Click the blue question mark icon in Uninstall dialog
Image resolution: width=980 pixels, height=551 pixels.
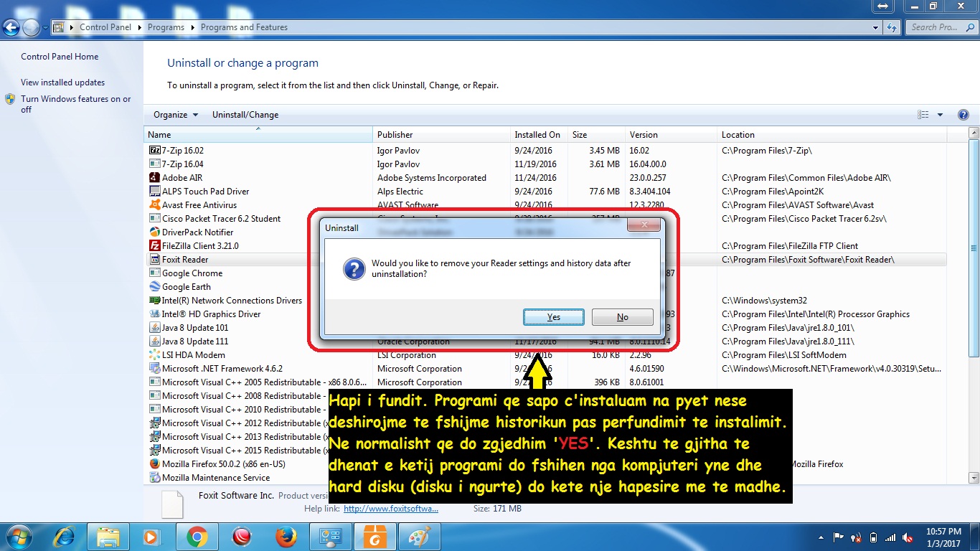pyautogui.click(x=354, y=269)
